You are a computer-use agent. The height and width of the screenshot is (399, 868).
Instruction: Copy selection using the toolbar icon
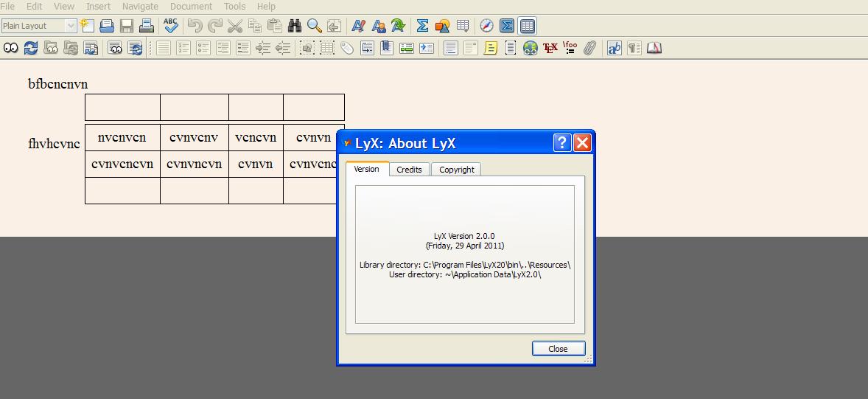tap(255, 26)
